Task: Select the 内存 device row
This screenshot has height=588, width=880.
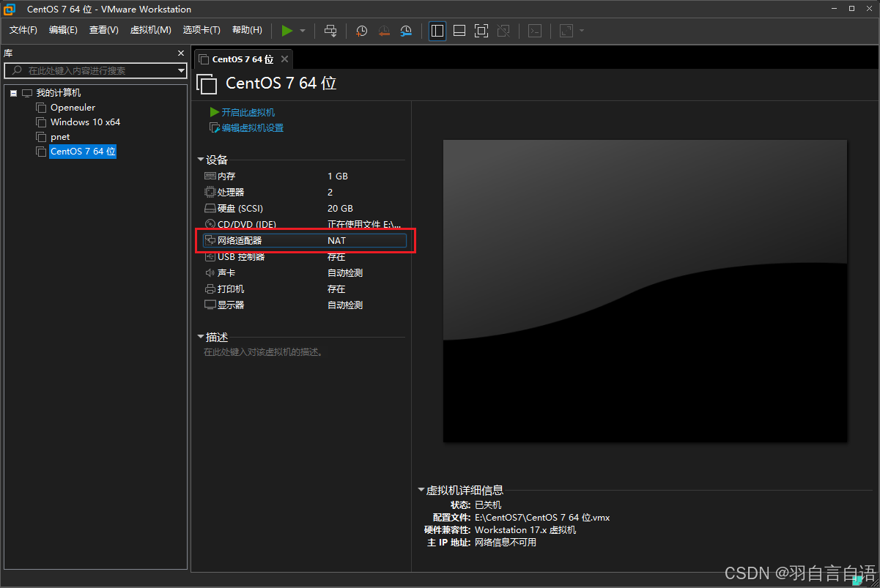Action: click(304, 176)
